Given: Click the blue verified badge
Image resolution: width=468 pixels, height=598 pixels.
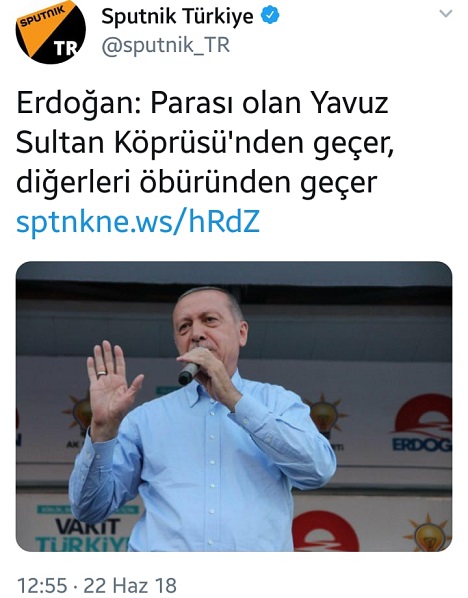Looking at the screenshot, I should coord(270,16).
